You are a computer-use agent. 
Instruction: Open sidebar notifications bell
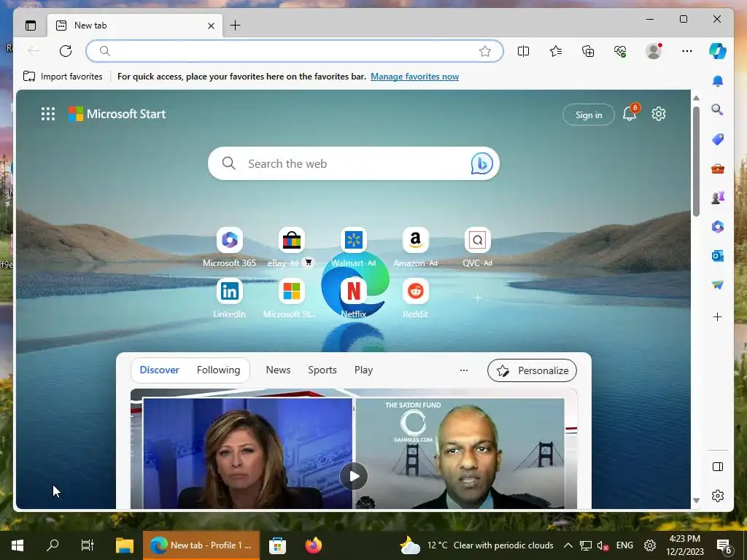(718, 80)
